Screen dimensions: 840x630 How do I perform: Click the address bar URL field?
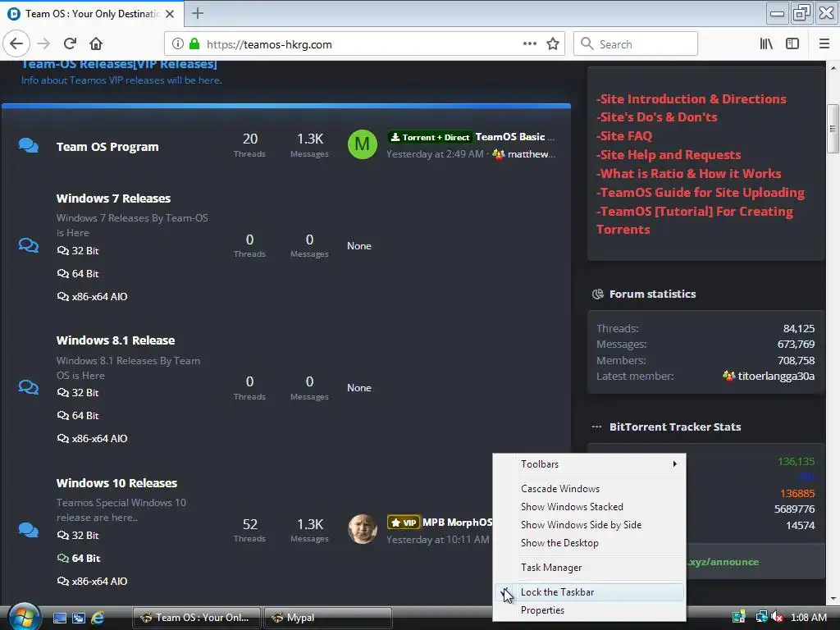[x=364, y=44]
